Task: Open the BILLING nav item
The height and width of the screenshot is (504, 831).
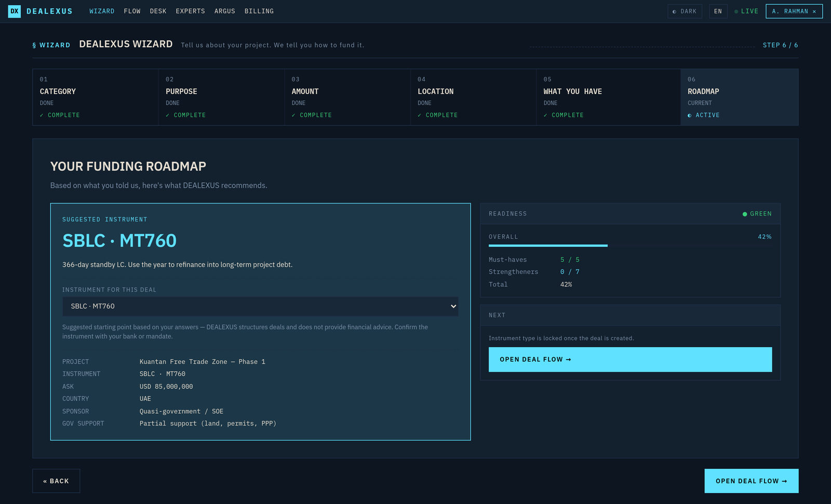Action: pyautogui.click(x=259, y=11)
